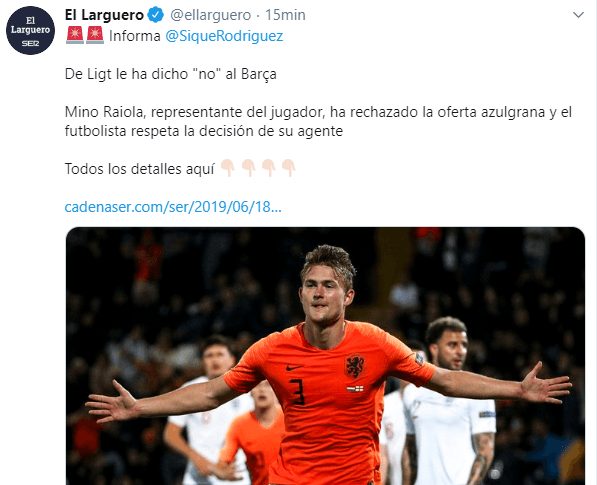Click the 'Todos los detalles aquí' text
This screenshot has width=597, height=485.
pyautogui.click(x=140, y=169)
